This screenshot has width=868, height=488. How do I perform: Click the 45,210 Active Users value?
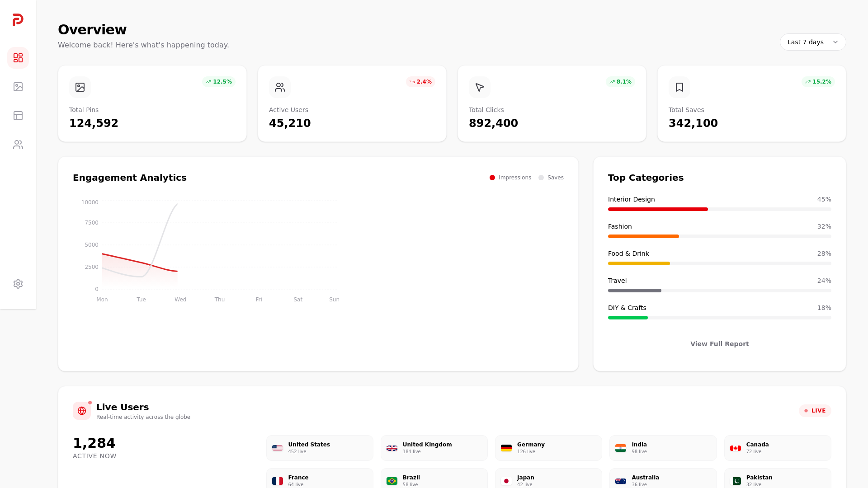click(290, 123)
